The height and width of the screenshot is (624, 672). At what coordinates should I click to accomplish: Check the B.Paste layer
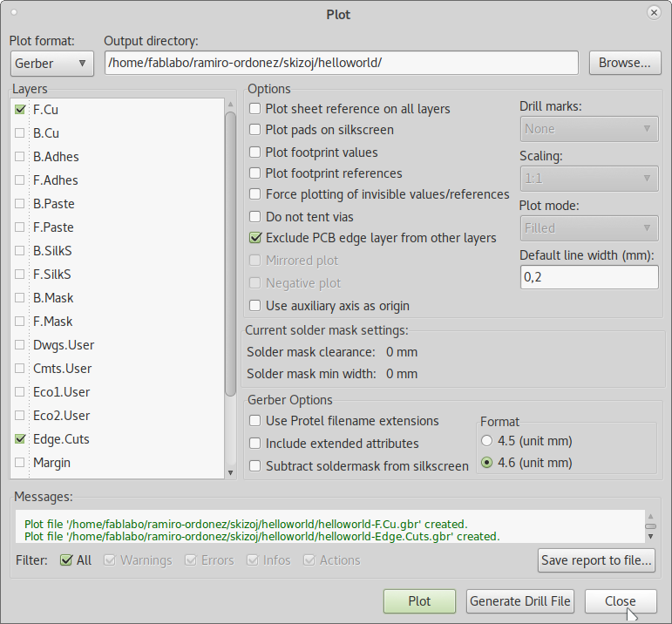coord(20,204)
